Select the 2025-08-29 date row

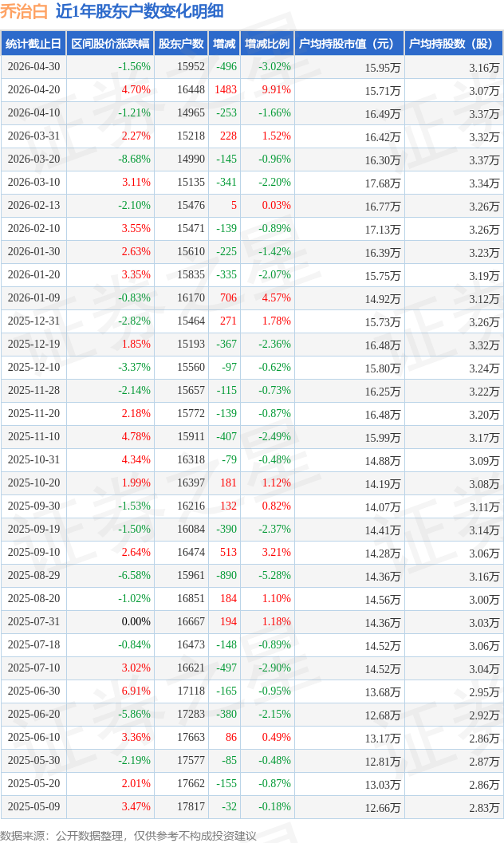point(252,575)
